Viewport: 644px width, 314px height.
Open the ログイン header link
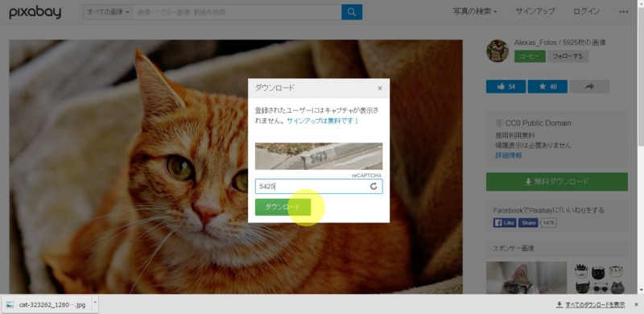point(587,11)
